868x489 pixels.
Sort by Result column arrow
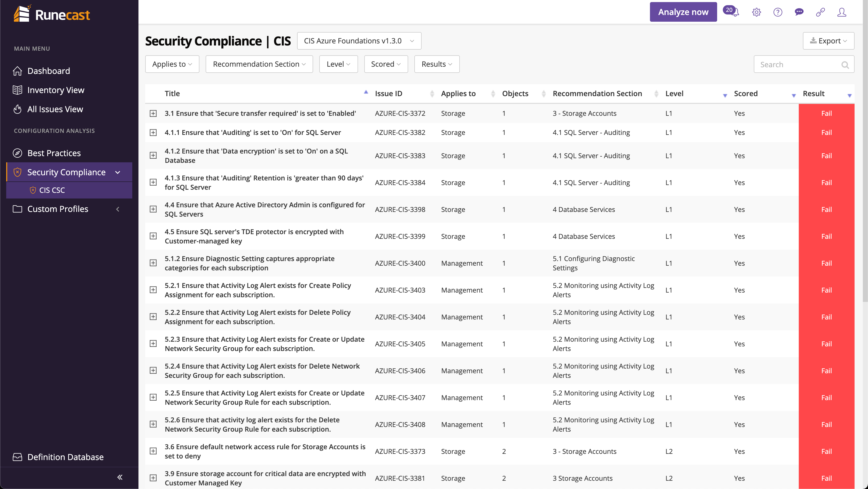tap(849, 96)
